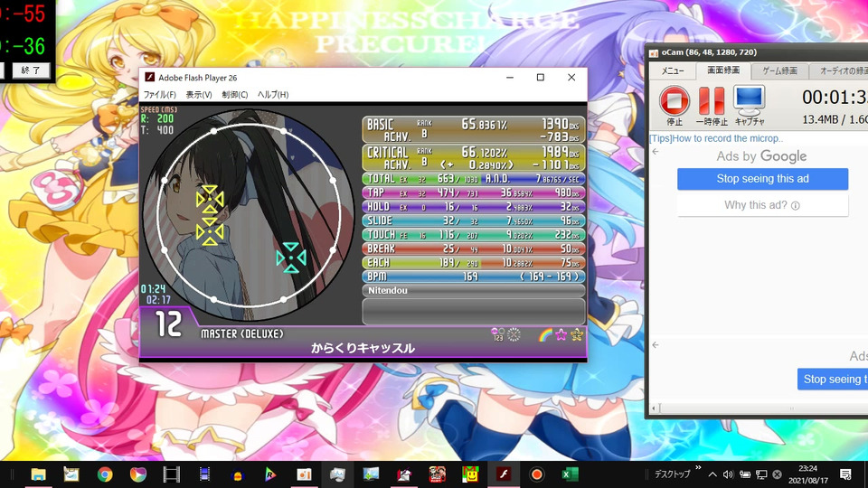Click the cyan touch note marker
This screenshot has height=488, width=868.
[x=291, y=258]
